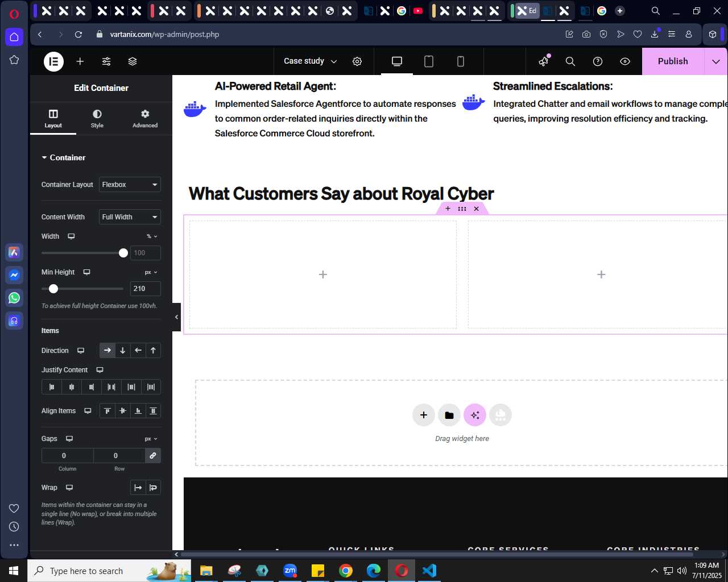Screen dimensions: 728x582
Task: Open the Finder search icon
Action: point(570,61)
